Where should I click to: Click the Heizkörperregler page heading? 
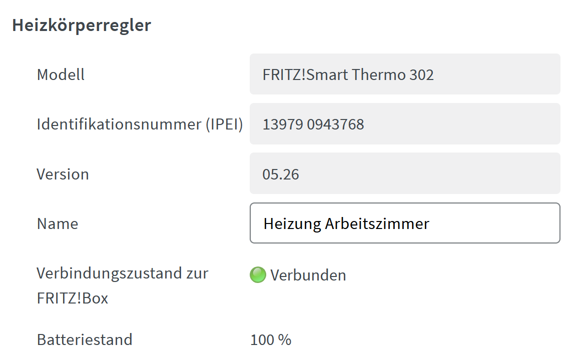[x=82, y=25]
